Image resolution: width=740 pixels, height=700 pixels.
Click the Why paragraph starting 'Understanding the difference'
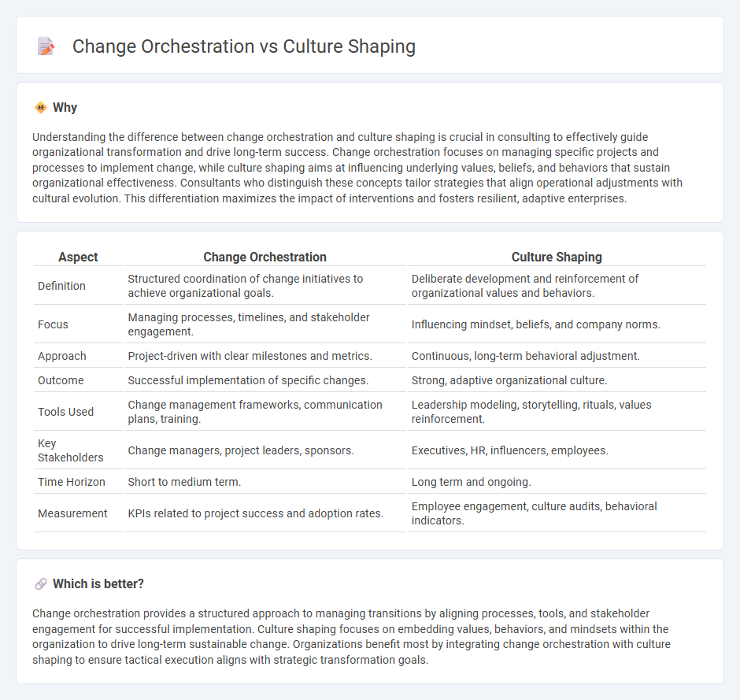[x=357, y=168]
